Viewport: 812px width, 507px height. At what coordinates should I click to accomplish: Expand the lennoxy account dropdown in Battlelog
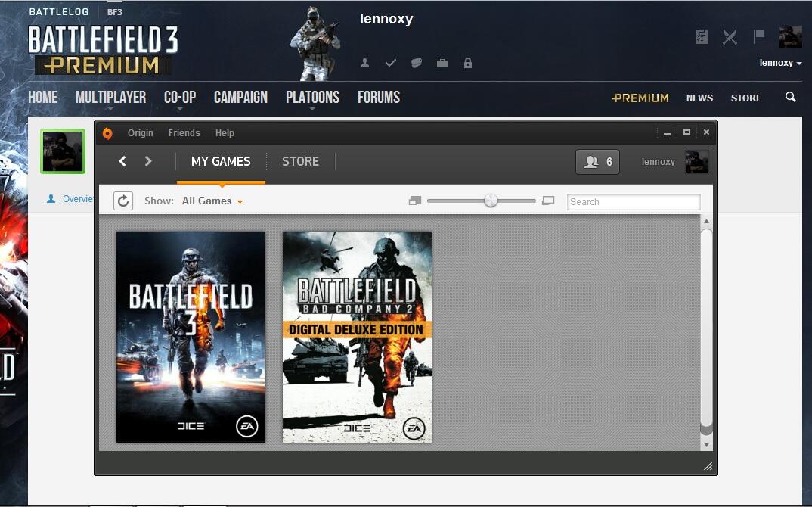pyautogui.click(x=780, y=63)
